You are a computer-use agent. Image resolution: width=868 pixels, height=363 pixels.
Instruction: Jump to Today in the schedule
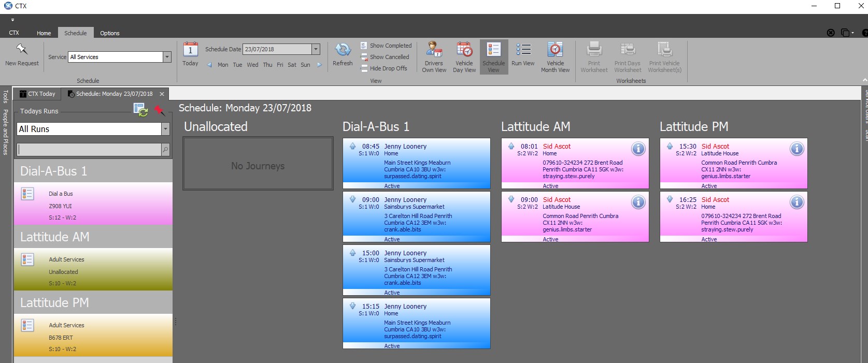tap(190, 54)
